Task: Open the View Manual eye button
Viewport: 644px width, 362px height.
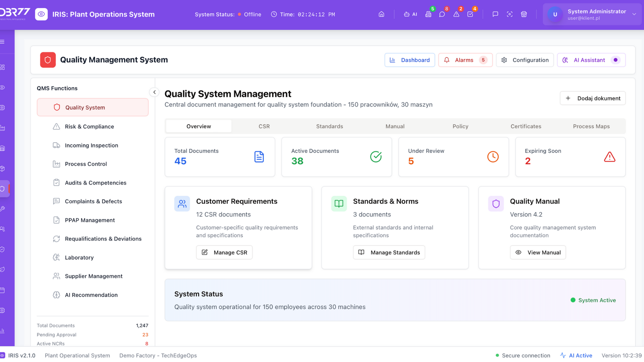Action: [538, 252]
